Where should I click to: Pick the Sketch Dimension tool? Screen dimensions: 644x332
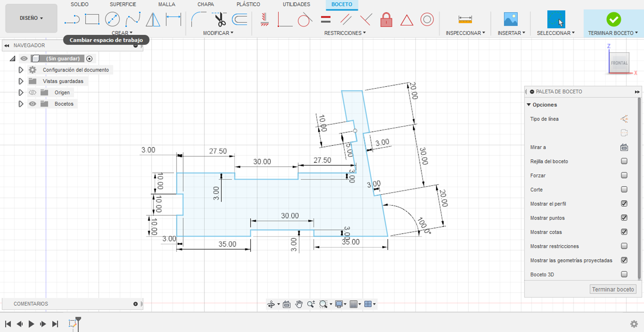click(173, 20)
